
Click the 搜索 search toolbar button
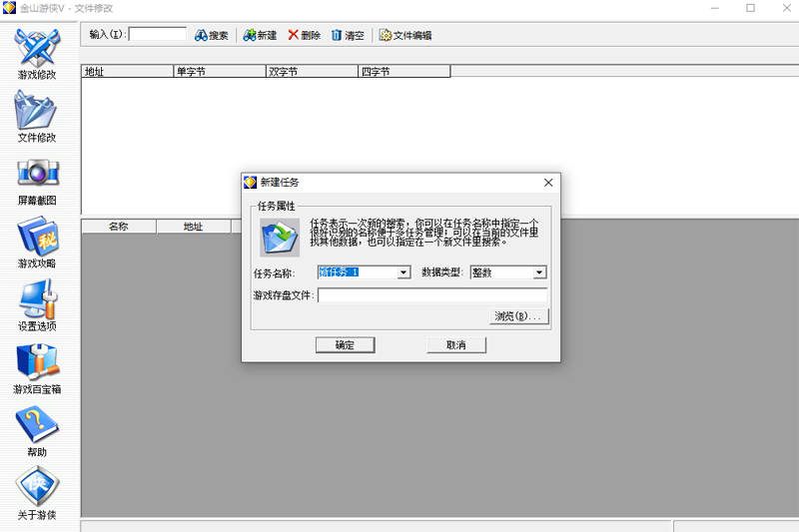tap(212, 35)
